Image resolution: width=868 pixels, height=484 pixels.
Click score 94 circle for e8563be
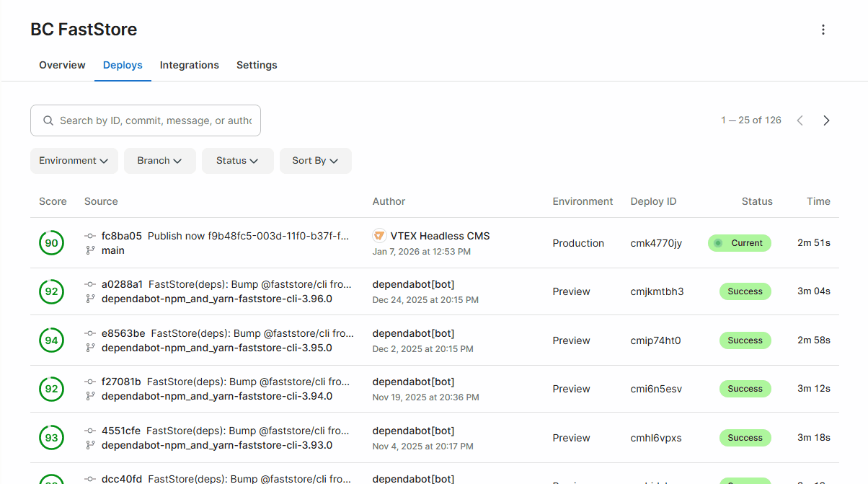click(51, 340)
